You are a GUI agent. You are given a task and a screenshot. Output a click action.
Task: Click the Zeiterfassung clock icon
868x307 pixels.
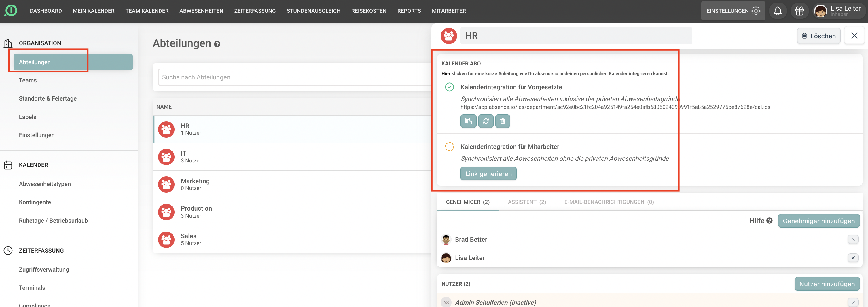(8, 251)
